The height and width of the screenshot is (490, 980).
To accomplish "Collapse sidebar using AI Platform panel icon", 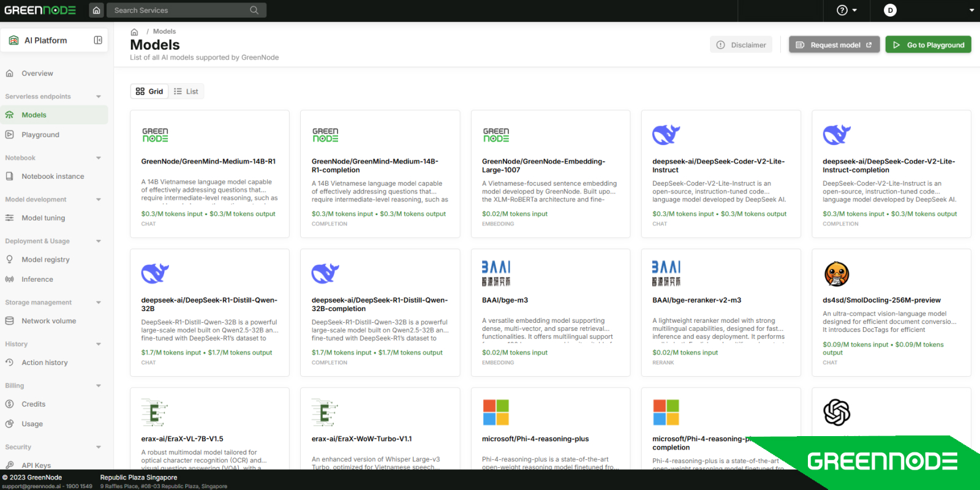I will (98, 40).
